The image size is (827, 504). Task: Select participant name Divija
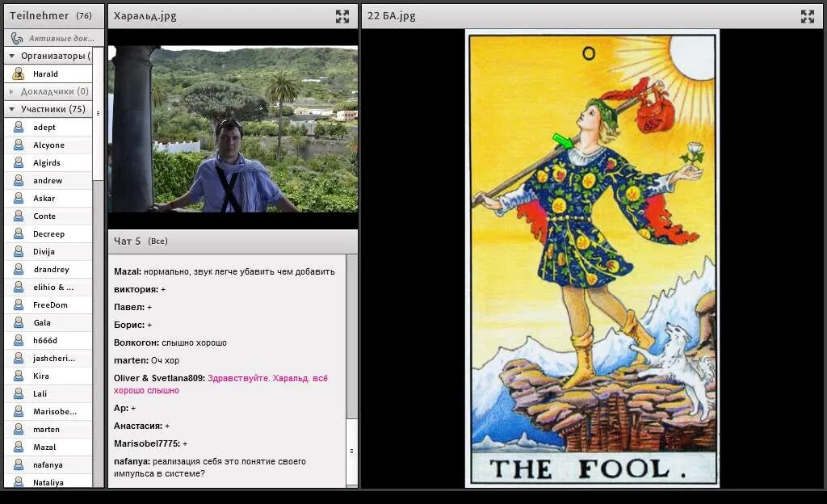pos(44,251)
